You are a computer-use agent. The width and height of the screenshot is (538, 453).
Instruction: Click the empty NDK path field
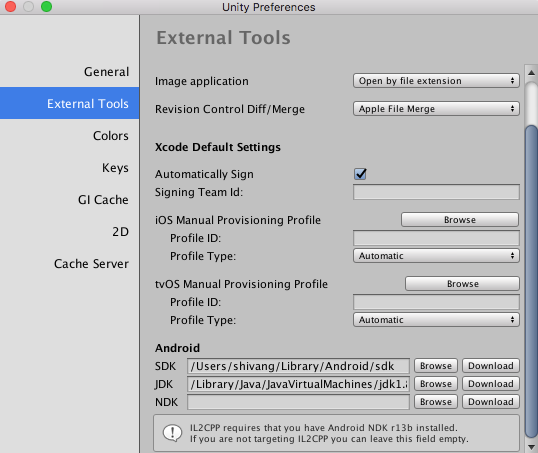pyautogui.click(x=298, y=402)
